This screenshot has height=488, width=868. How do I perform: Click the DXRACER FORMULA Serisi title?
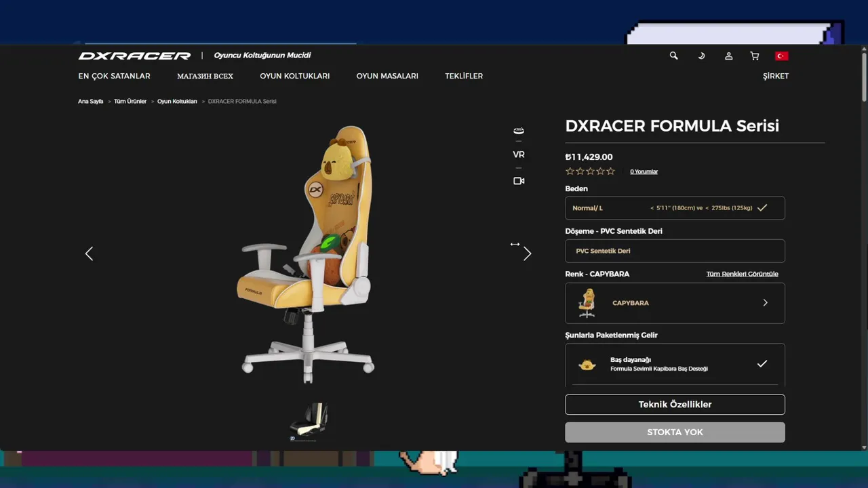[672, 125]
